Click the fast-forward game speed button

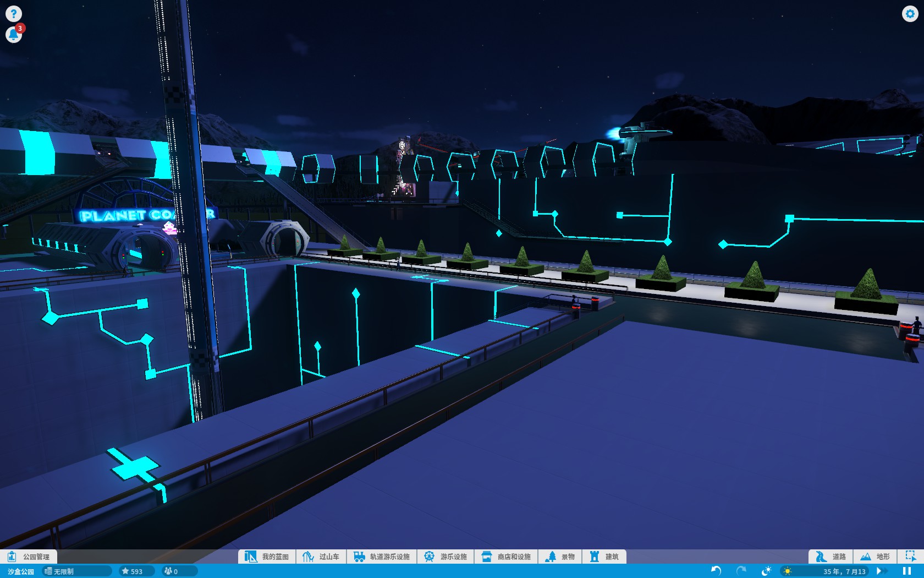click(881, 571)
